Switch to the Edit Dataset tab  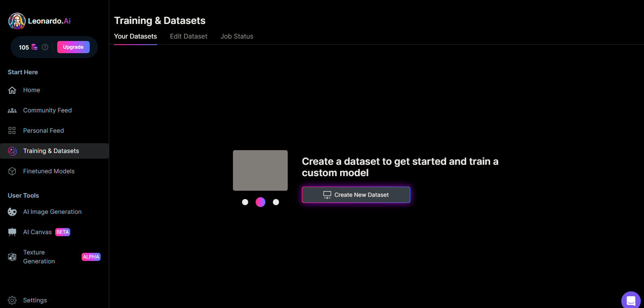pos(188,37)
